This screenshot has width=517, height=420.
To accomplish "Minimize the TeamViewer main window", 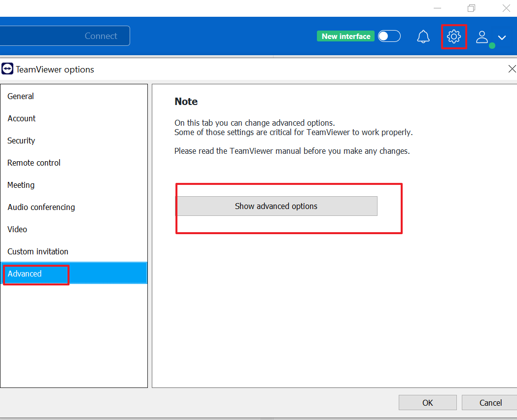I will click(437, 8).
